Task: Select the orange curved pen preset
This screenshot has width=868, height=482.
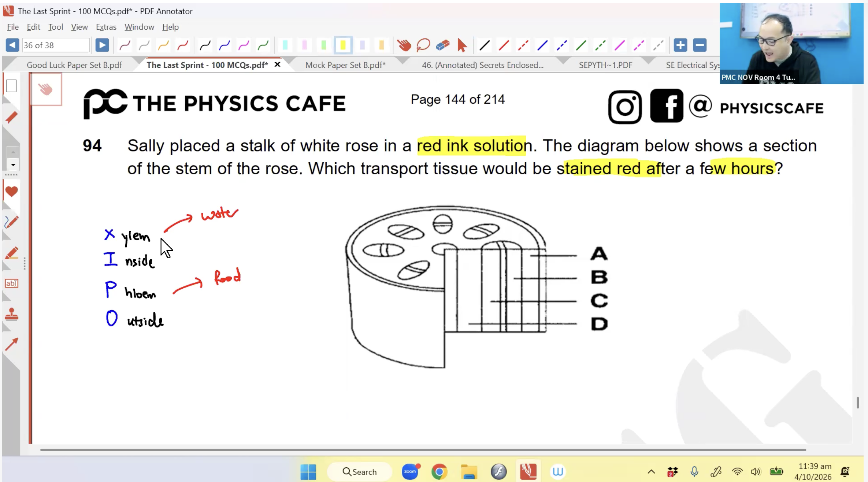Action: pos(163,45)
